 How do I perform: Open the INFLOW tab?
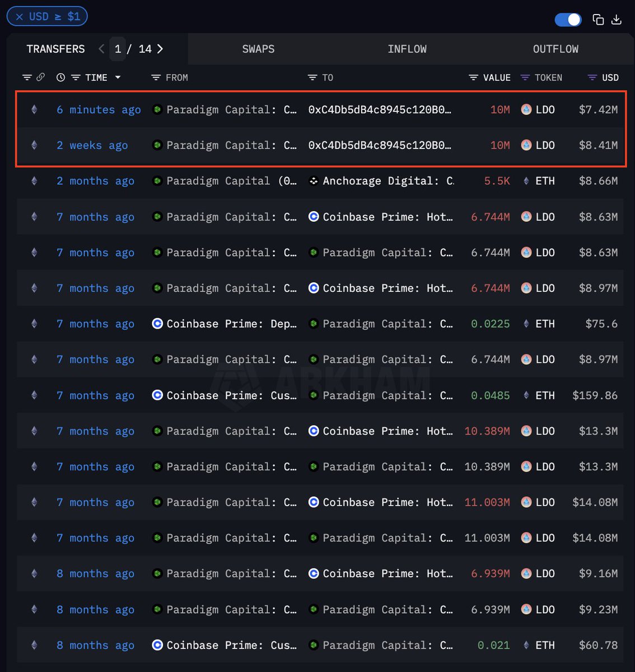pos(407,49)
